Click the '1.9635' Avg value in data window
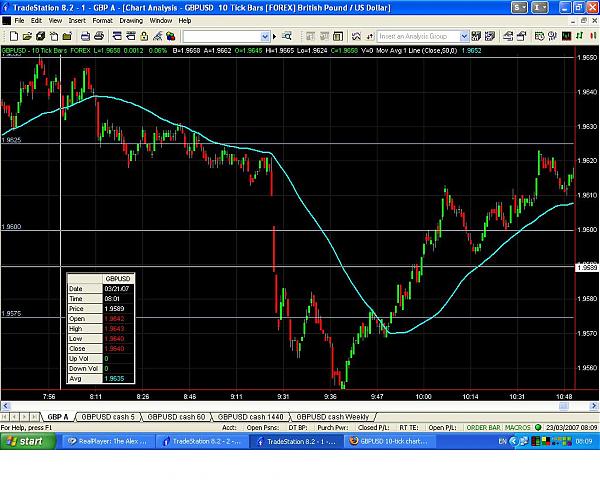Viewport: 600px width, 495px height. pos(114,378)
